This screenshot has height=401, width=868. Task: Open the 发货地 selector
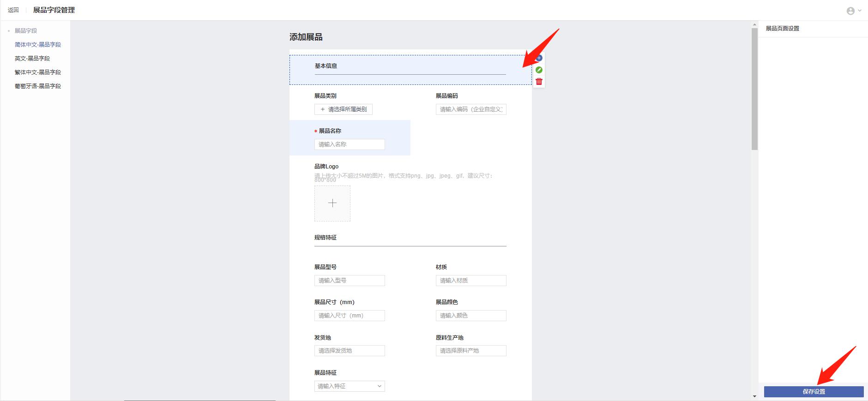350,351
